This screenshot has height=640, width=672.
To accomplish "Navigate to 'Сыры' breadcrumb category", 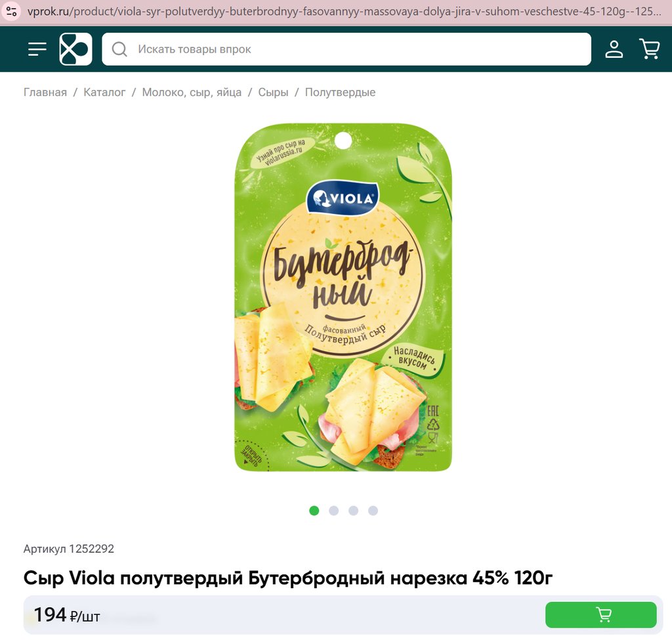I will [273, 92].
